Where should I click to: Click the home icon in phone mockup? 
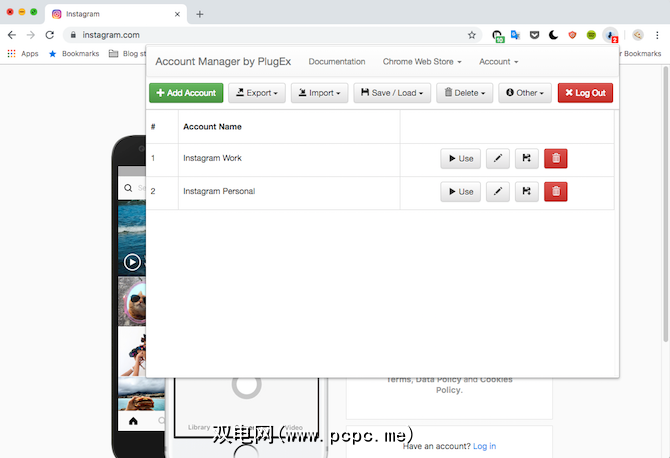pyautogui.click(x=133, y=421)
